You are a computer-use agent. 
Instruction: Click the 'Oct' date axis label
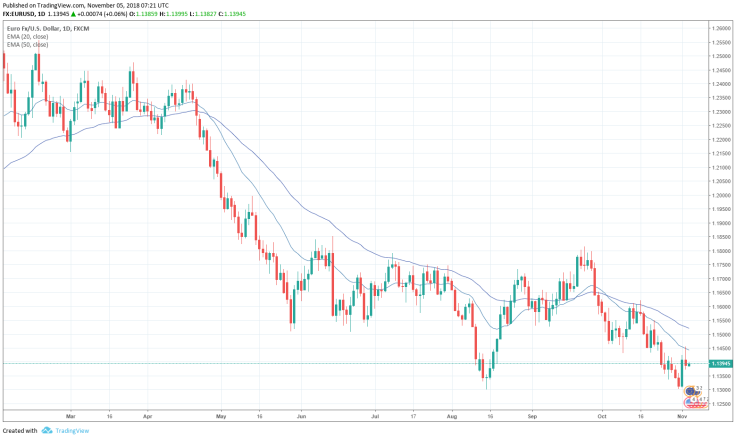pyautogui.click(x=602, y=416)
